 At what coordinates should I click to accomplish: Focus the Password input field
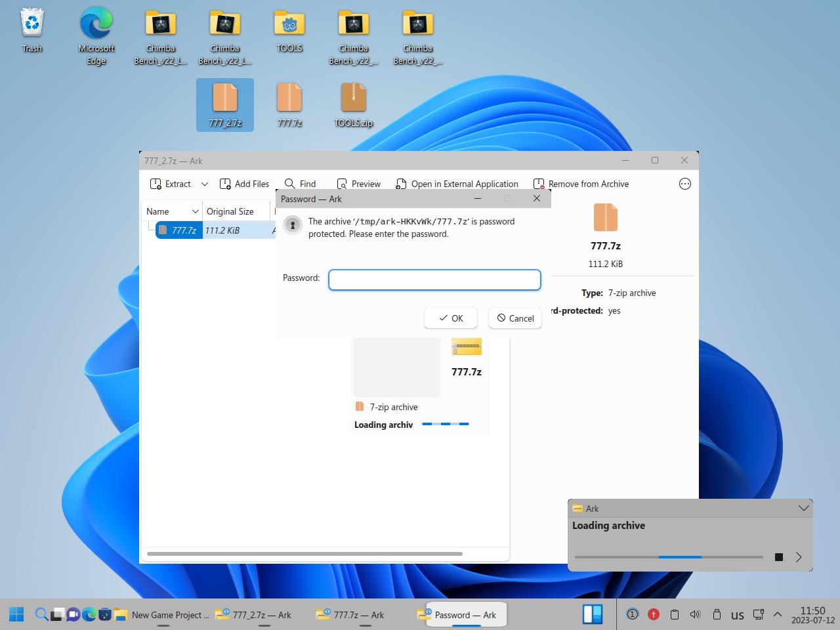point(434,280)
